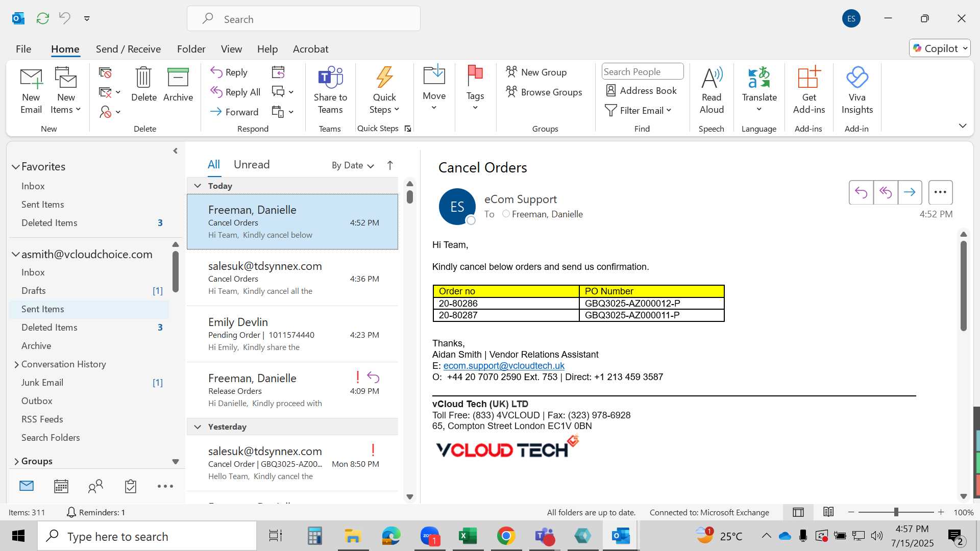Click the Undo icon in title bar
Screen dimensions: 980x551
point(65,18)
